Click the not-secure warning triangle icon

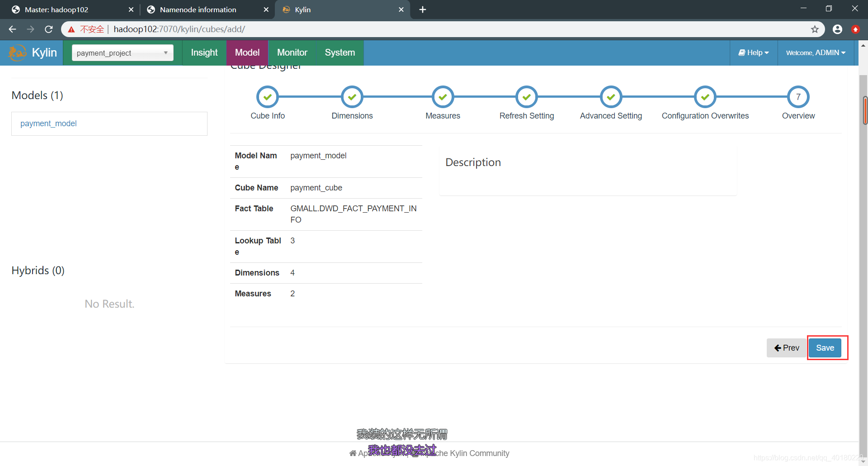pyautogui.click(x=71, y=29)
